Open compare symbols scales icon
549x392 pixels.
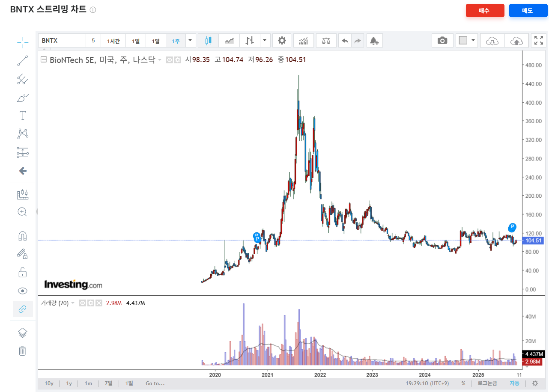click(x=326, y=41)
